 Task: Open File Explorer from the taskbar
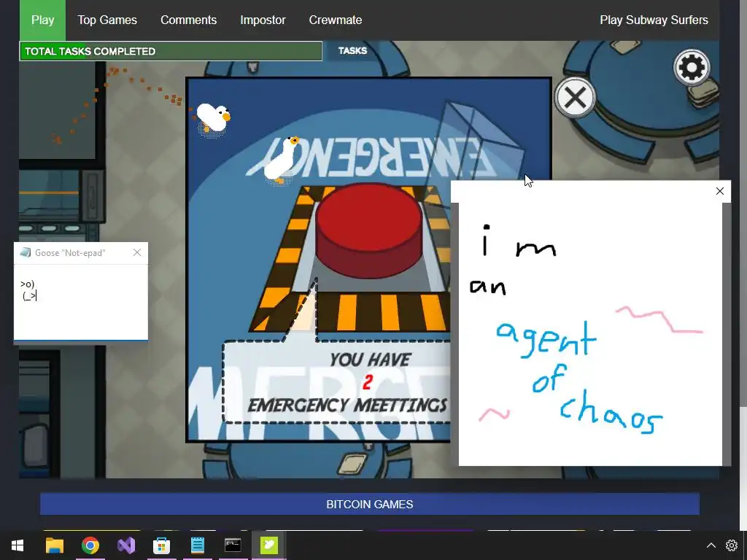tap(54, 545)
